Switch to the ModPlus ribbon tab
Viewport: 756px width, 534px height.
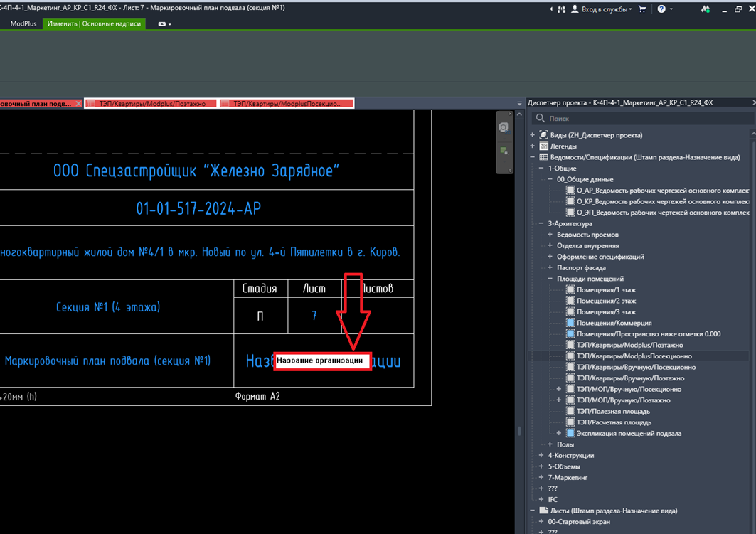click(23, 23)
